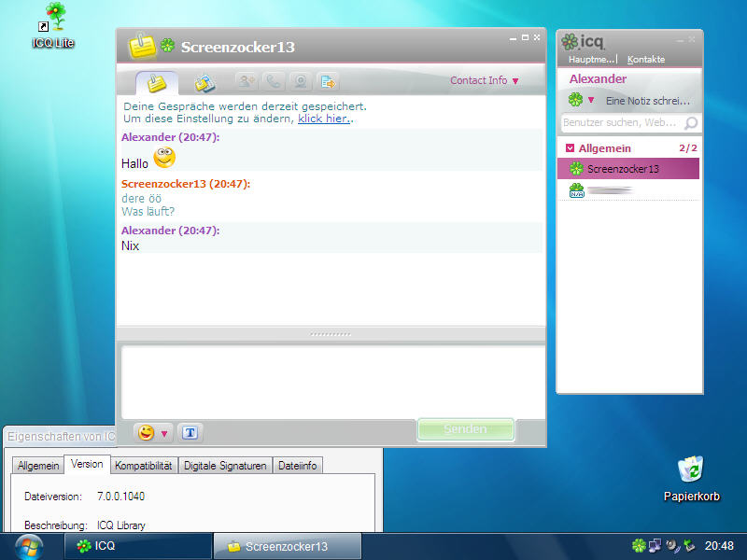Collapse the Allgemein contact group
Screen dimensions: 747x560
point(570,148)
